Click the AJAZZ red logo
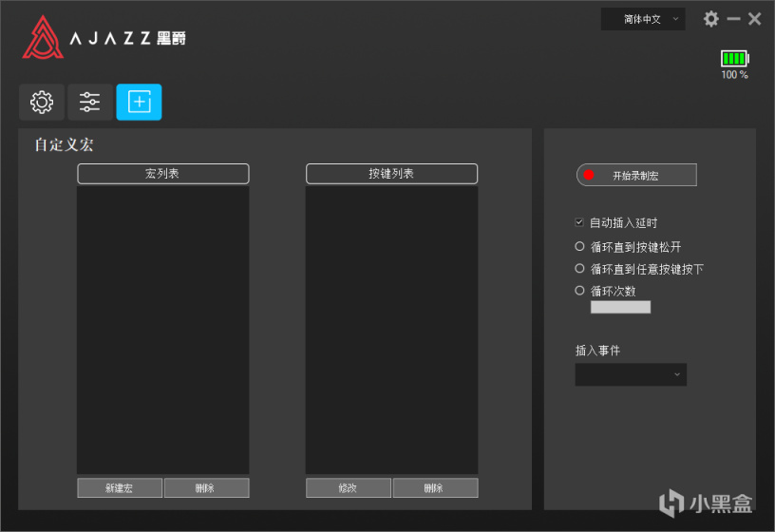Viewport: 775px width, 532px height. point(43,37)
